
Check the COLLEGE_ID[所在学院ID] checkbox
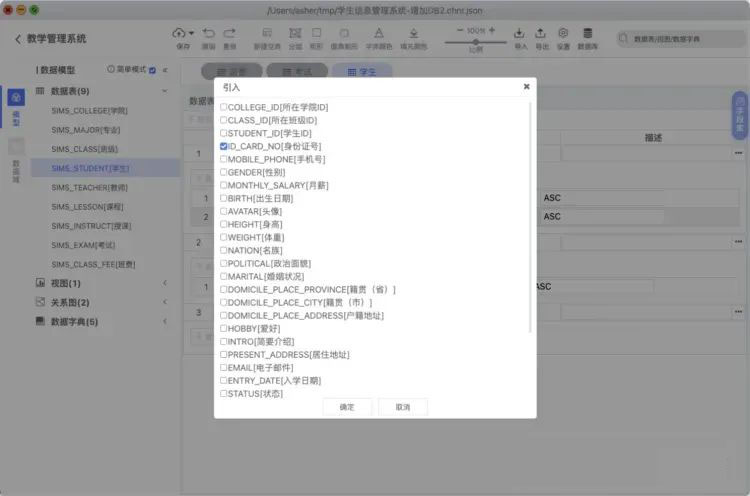[224, 107]
